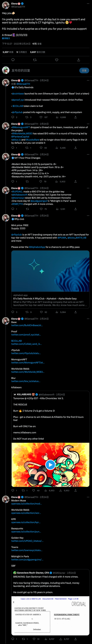Screen dimensions: 92x644
Task: Retweet the Rftp club reply with 9 retweets
Action: [x=27, y=312]
